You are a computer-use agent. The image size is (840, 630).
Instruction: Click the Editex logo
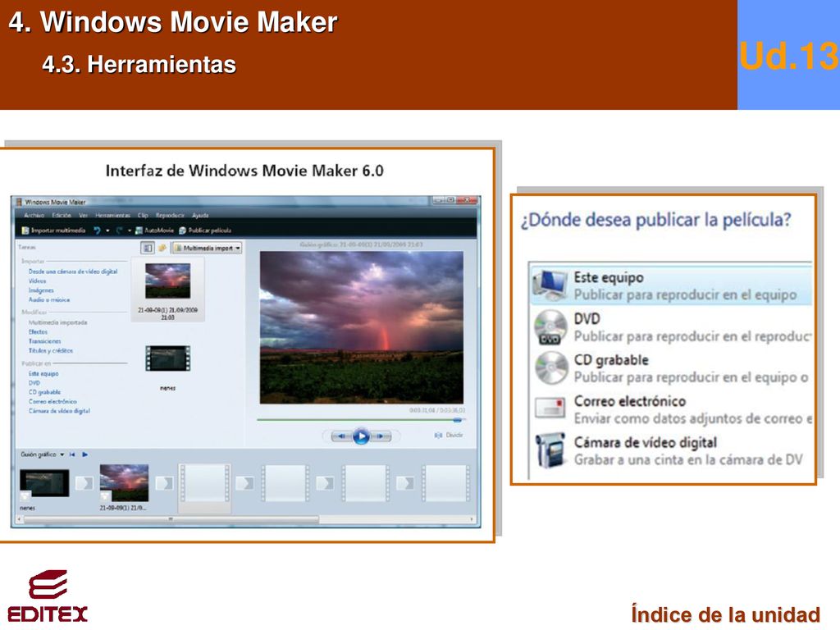48,596
